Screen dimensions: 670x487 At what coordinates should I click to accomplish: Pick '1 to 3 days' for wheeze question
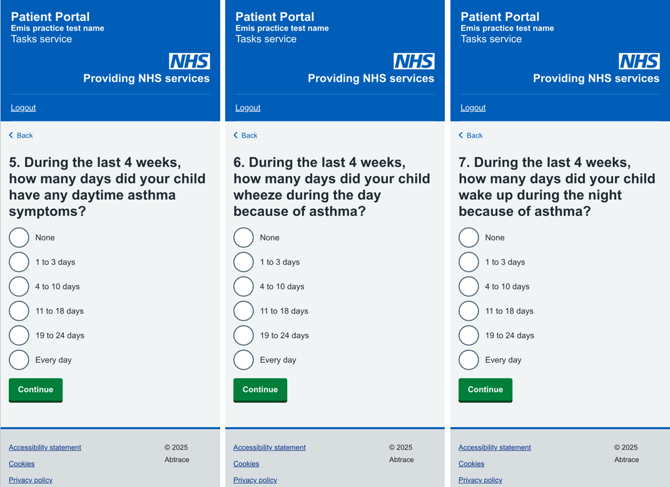(x=244, y=262)
